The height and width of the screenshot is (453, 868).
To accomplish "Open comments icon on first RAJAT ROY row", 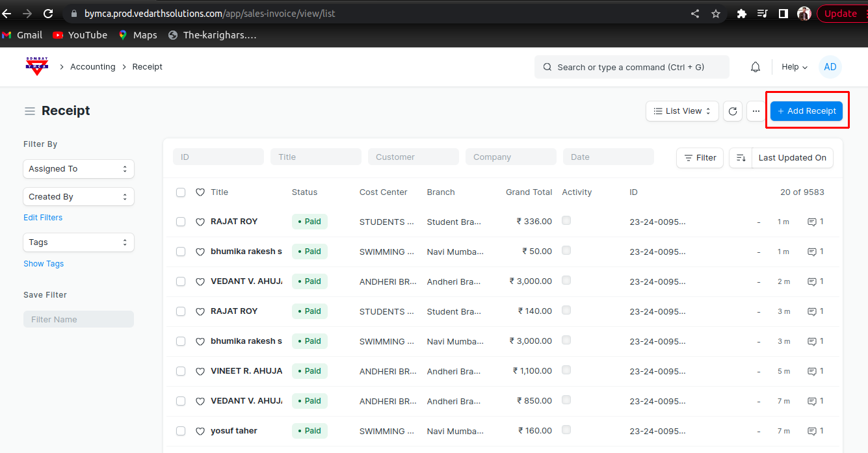I will [x=811, y=222].
